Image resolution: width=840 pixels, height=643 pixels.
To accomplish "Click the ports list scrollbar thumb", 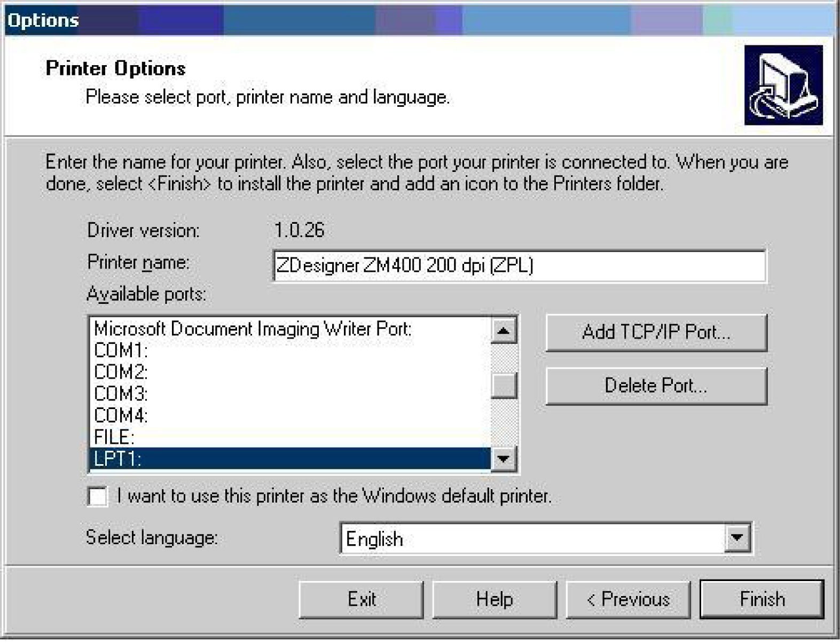I will (x=504, y=386).
